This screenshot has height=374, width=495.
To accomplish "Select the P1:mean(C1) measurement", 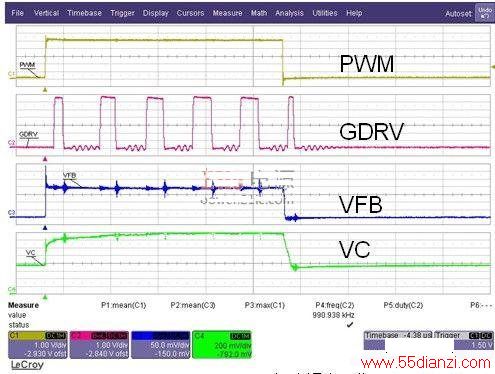I will (x=124, y=305).
